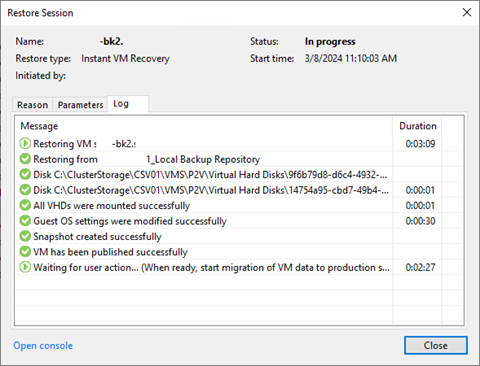The width and height of the screenshot is (480, 366).
Task: Select Restoring from Local Backup Repository row text
Action: pos(147,159)
